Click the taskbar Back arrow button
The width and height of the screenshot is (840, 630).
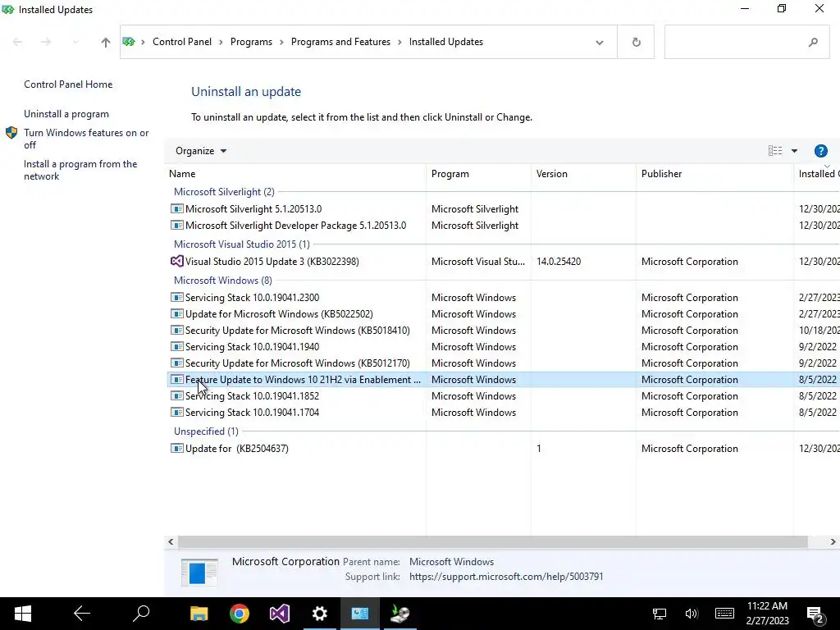[x=82, y=614]
